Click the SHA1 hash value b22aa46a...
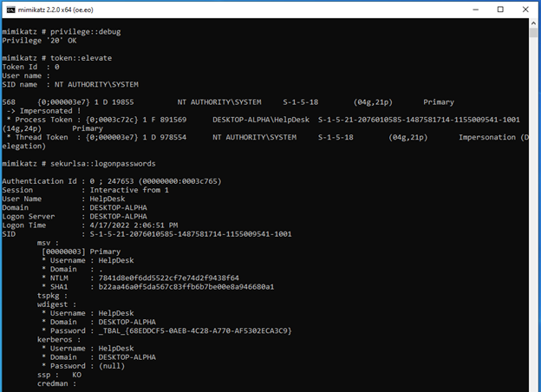This screenshot has height=392, width=541. [x=186, y=287]
